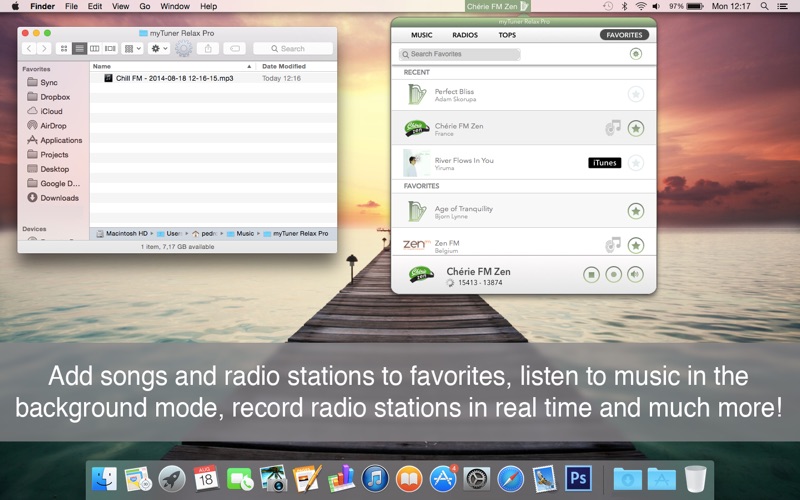Open System Preferences from the Dock
Image resolution: width=800 pixels, height=500 pixels.
(477, 479)
